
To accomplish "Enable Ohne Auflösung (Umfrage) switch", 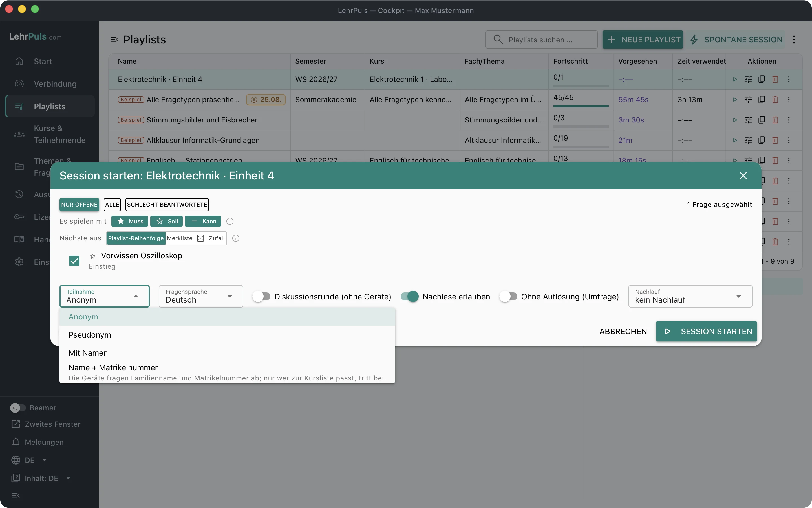I will (508, 296).
